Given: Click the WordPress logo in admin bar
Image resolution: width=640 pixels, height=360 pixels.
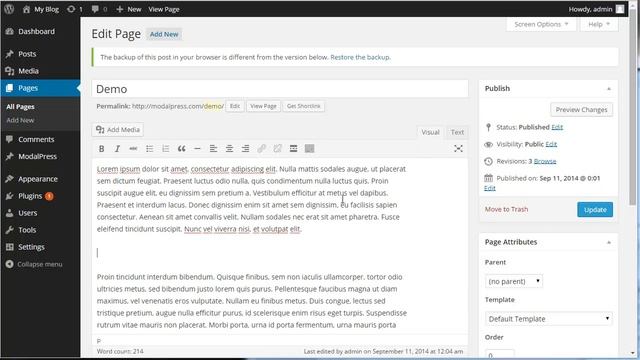Looking at the screenshot, I should 9,9.
